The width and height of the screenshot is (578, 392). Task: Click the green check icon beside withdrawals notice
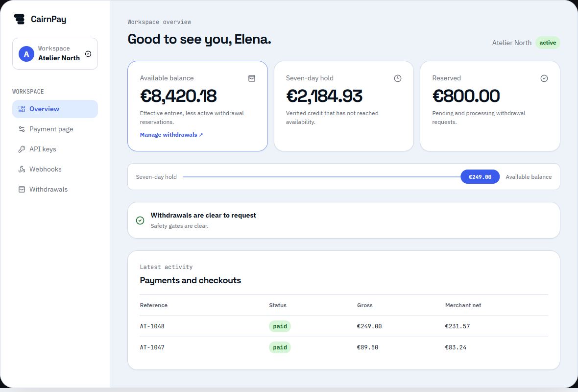[140, 220]
